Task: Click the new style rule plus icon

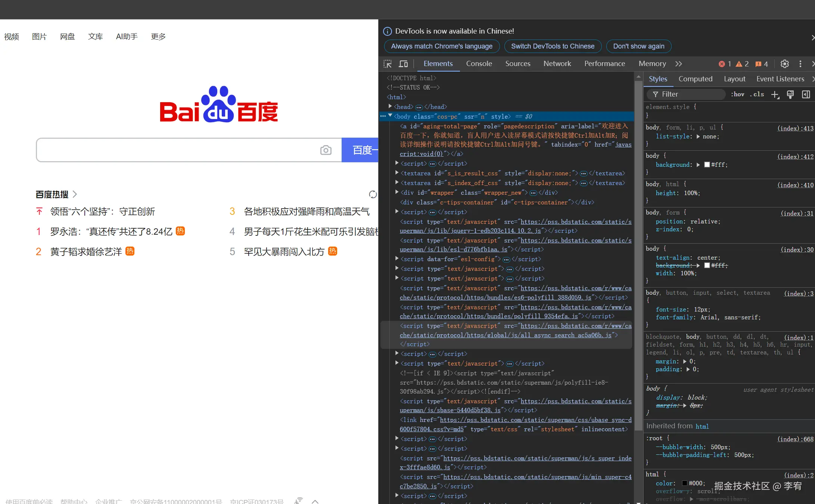Action: pos(775,95)
